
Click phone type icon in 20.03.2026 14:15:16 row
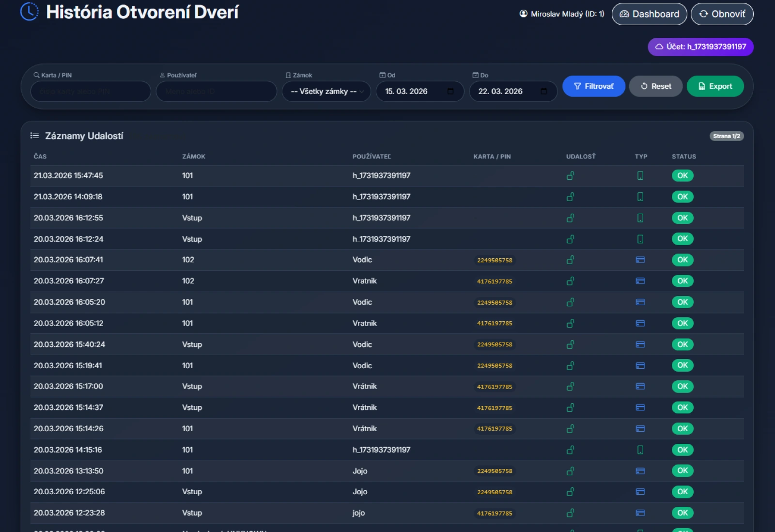[x=640, y=450]
